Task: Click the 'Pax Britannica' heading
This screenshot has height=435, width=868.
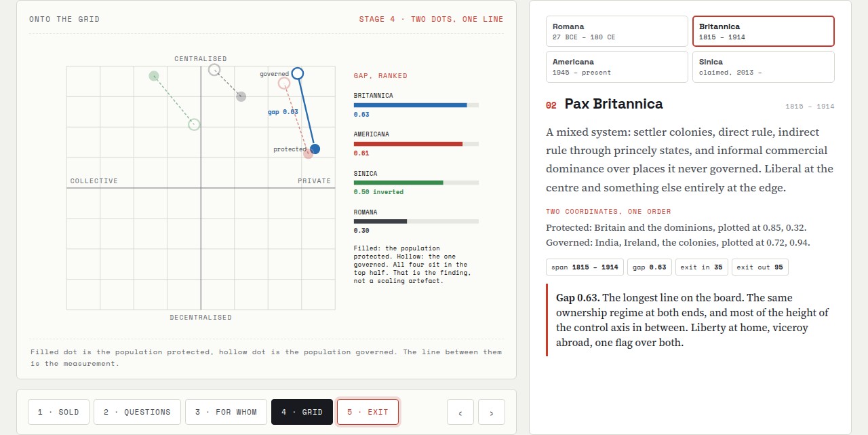Action: [614, 104]
